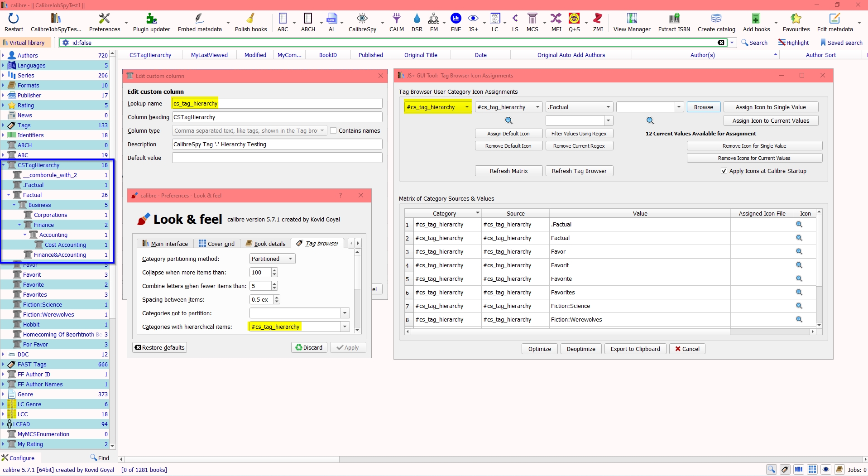The width and height of the screenshot is (868, 476).
Task: Open the category dropdown showing #cs_tag_hierarchy
Action: [x=438, y=107]
